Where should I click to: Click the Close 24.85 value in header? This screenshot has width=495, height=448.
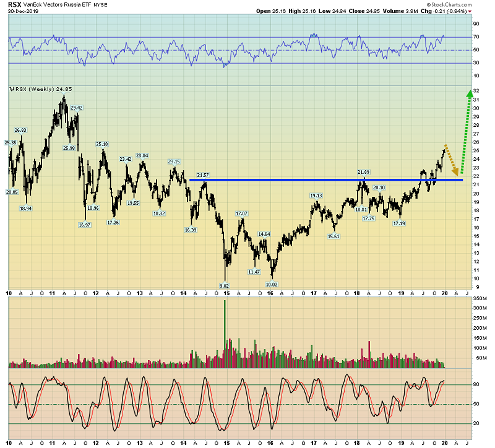(x=364, y=11)
